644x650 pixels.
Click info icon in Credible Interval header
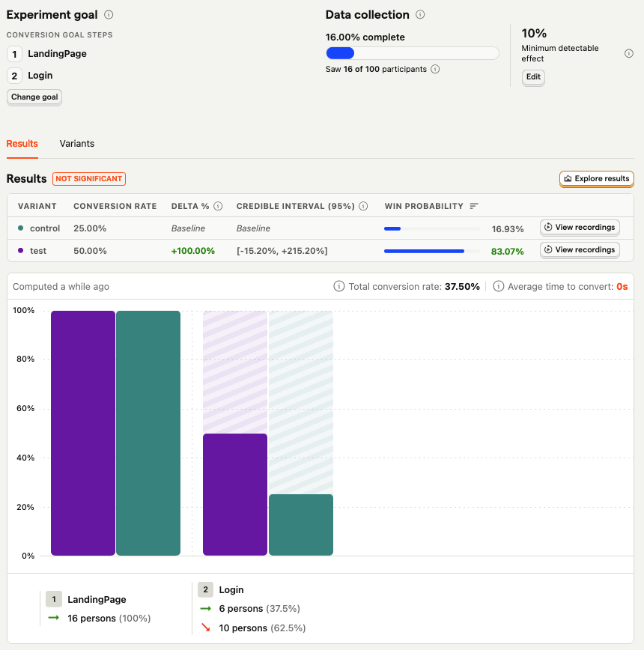tap(363, 206)
